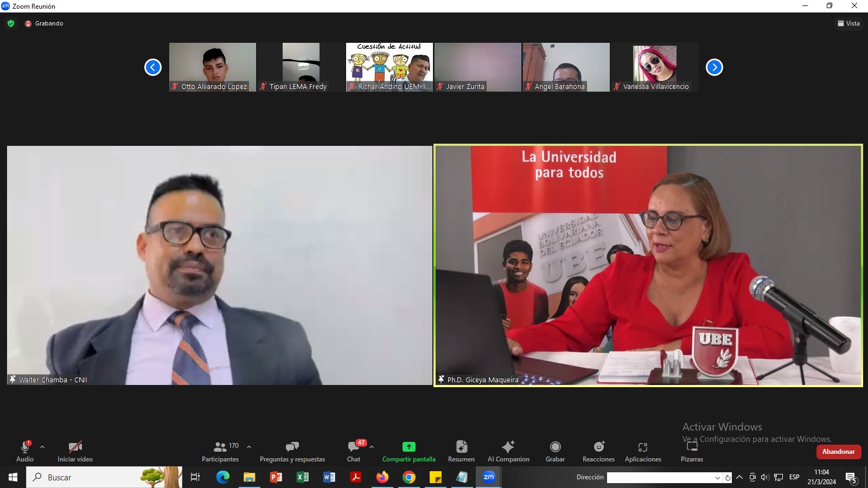Image resolution: width=868 pixels, height=488 pixels.
Task: Open the Reacciones menu
Action: (x=598, y=451)
